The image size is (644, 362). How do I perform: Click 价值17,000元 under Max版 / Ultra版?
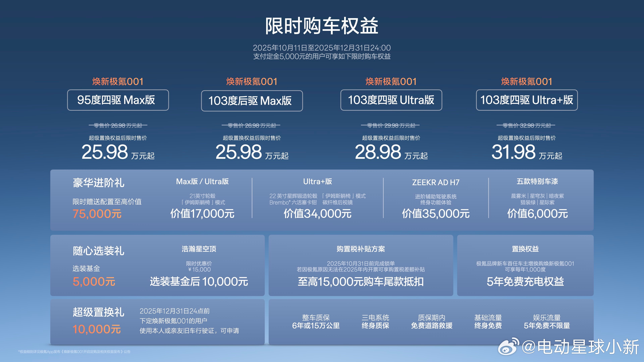[202, 214]
